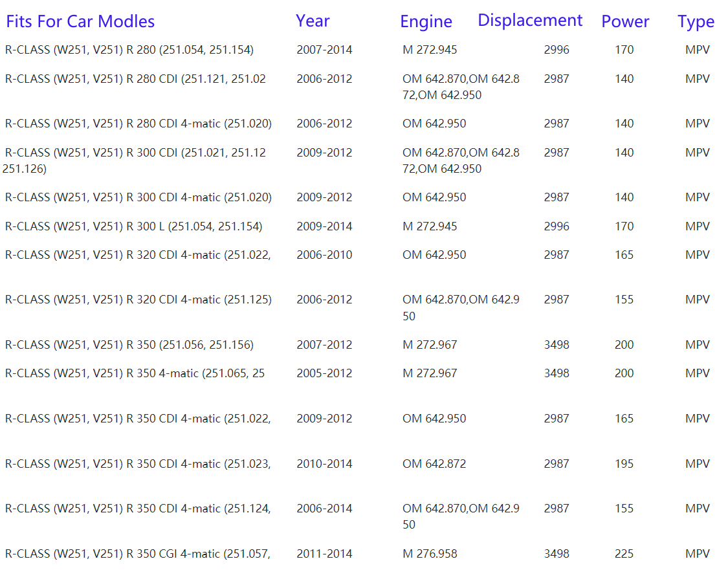The image size is (728, 570).
Task: Select model R 280 CDI (251.121, 251.02
Action: (x=135, y=79)
